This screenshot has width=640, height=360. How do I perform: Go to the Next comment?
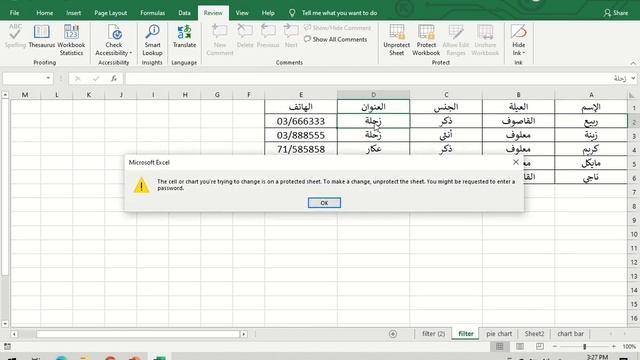[x=291, y=36]
